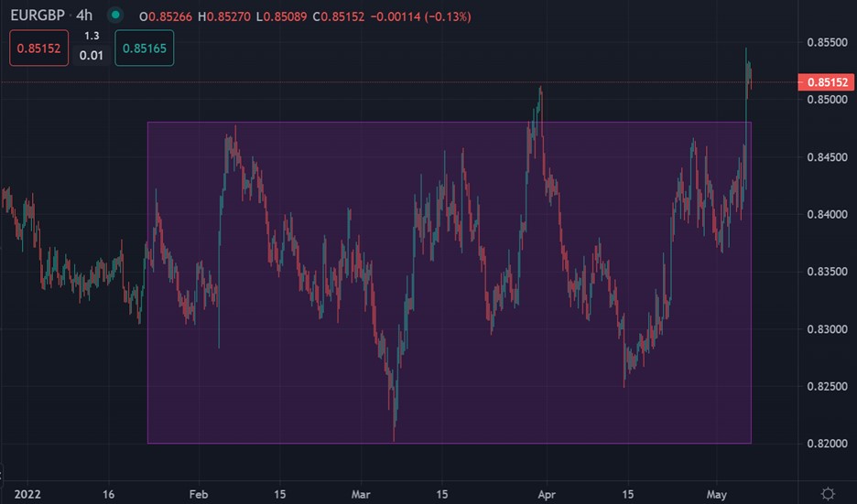The width and height of the screenshot is (857, 504).
Task: Click the low value L0.85089
Action: point(282,16)
